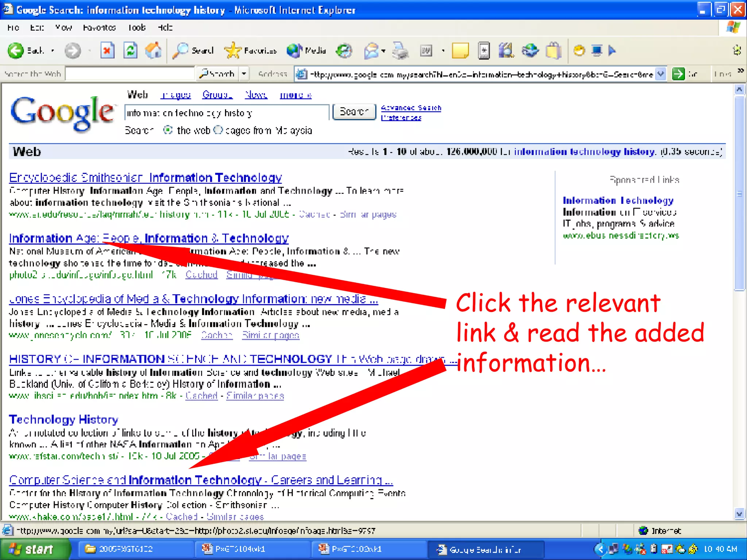This screenshot has width=747, height=560.
Task: Open the Favorites menu
Action: (99, 27)
